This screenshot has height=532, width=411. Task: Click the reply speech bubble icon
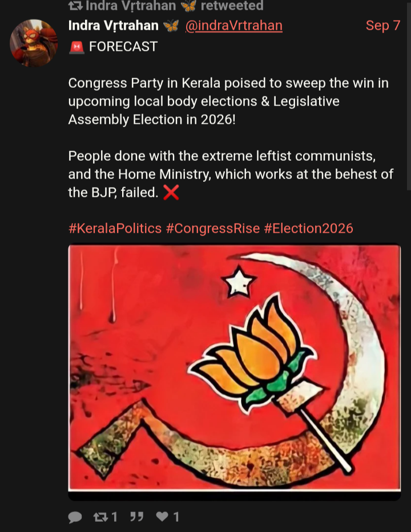coord(75,517)
